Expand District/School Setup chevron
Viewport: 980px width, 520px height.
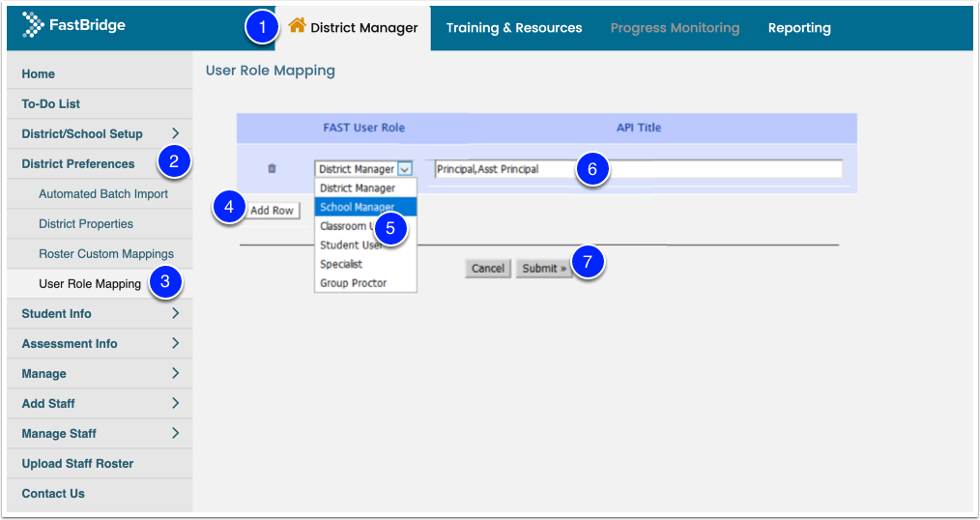click(x=176, y=133)
